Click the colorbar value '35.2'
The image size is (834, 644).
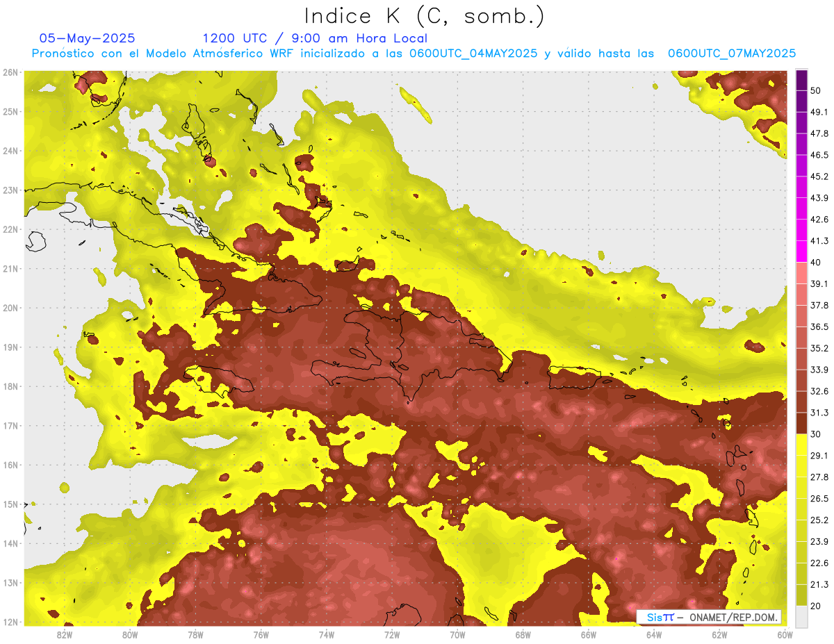(819, 348)
